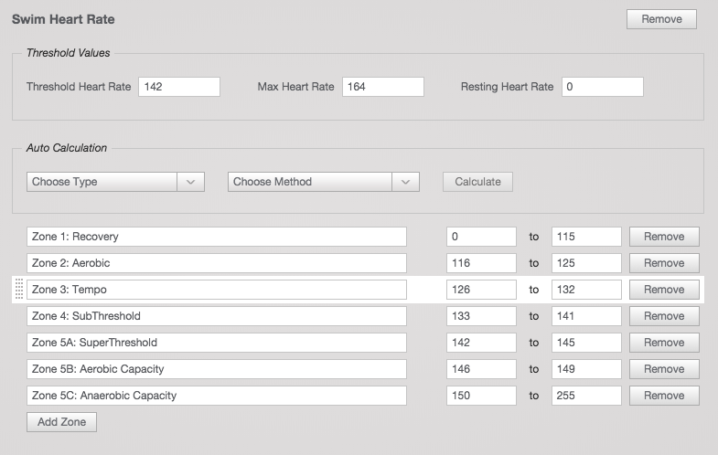Click the Add Zone button
This screenshot has width=718, height=455.
tap(61, 422)
